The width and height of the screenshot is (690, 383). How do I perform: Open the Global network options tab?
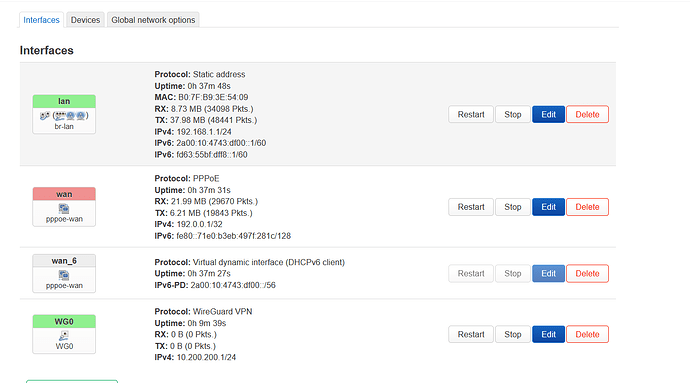click(153, 20)
